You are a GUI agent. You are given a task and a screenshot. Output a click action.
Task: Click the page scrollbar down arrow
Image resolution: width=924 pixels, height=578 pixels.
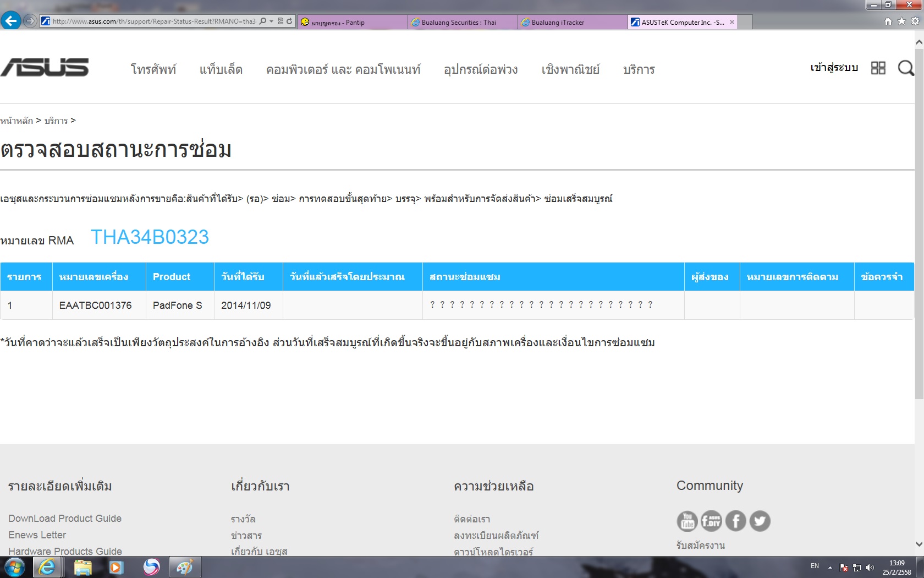click(919, 544)
